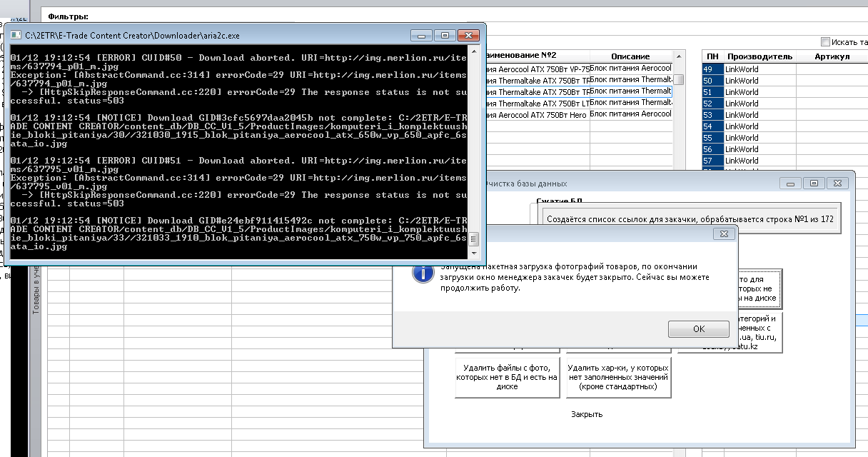The height and width of the screenshot is (457, 868).
Task: Click 'LinkWorld' cell in row 56
Action: tap(759, 149)
